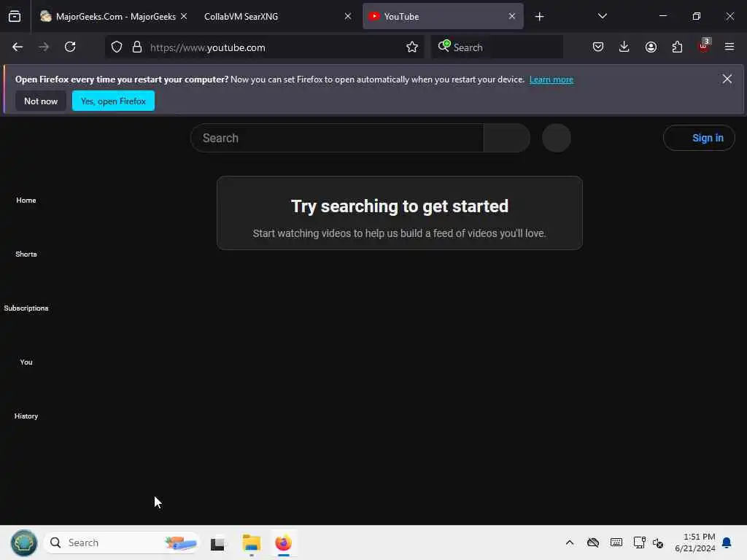Open Shorts in sidebar
The width and height of the screenshot is (747, 560).
tap(26, 254)
